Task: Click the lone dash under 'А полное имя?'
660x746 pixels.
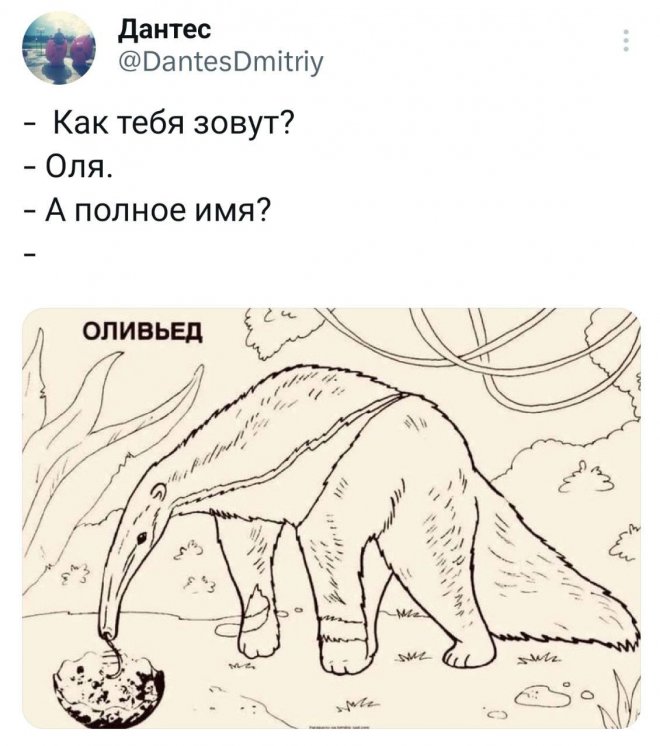Action: [29, 257]
